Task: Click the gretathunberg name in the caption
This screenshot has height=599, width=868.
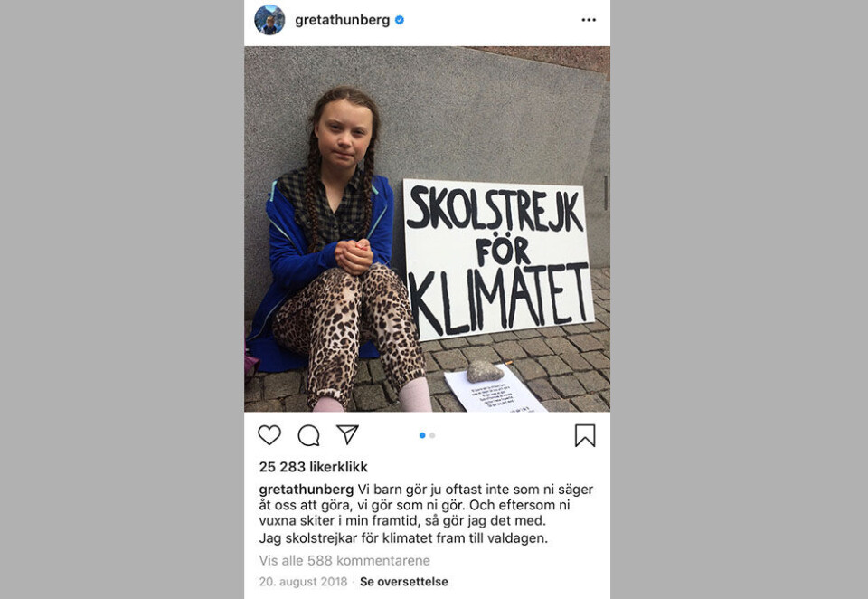Action: [307, 490]
